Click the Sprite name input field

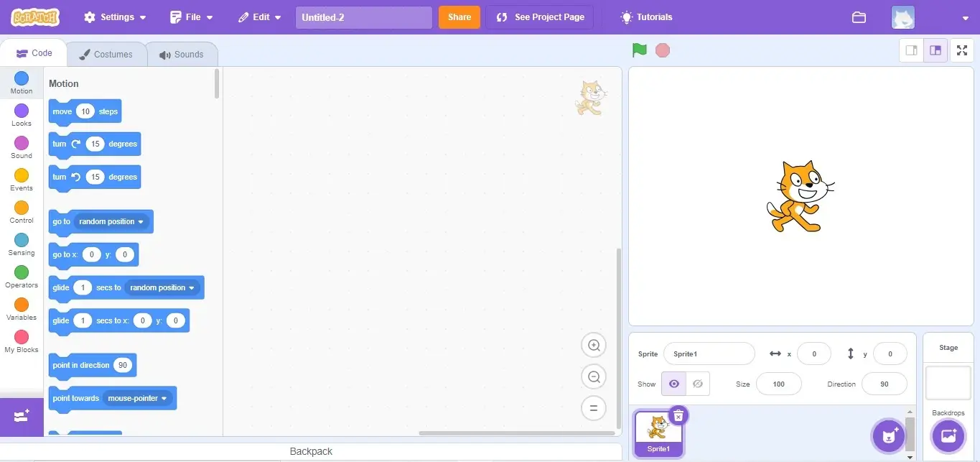(x=709, y=354)
